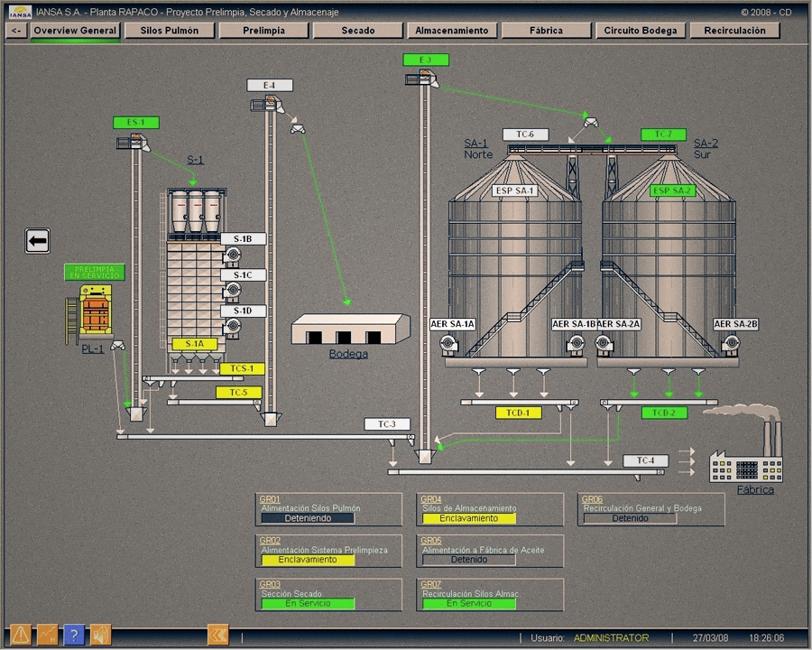Click the GR05 Detenido status indicator
This screenshot has width=812, height=650.
tap(470, 560)
